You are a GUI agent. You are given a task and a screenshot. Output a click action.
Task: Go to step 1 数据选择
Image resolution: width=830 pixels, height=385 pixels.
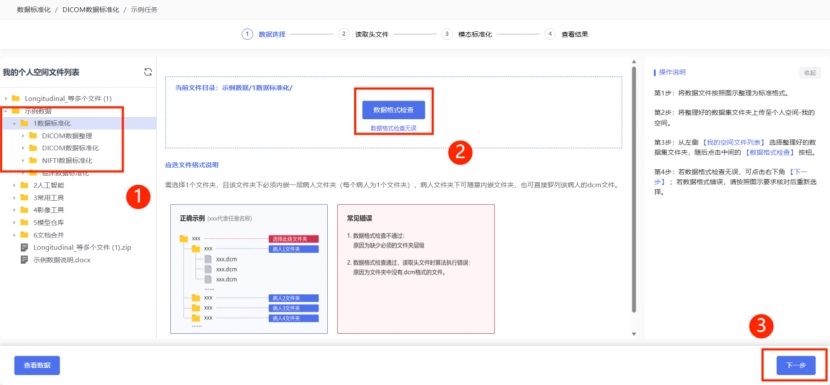[x=264, y=34]
